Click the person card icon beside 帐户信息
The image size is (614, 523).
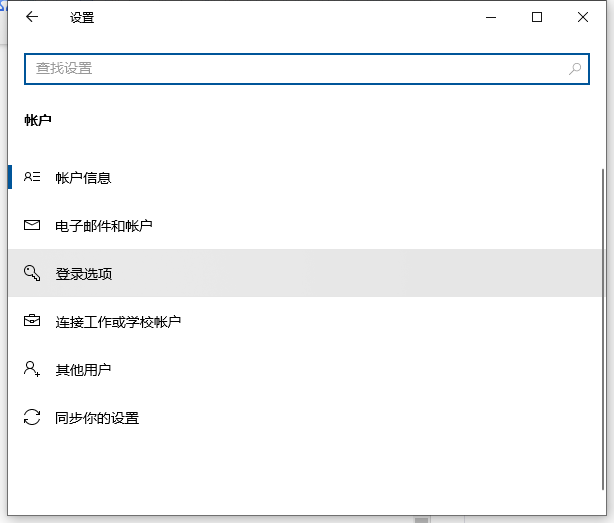point(32,177)
